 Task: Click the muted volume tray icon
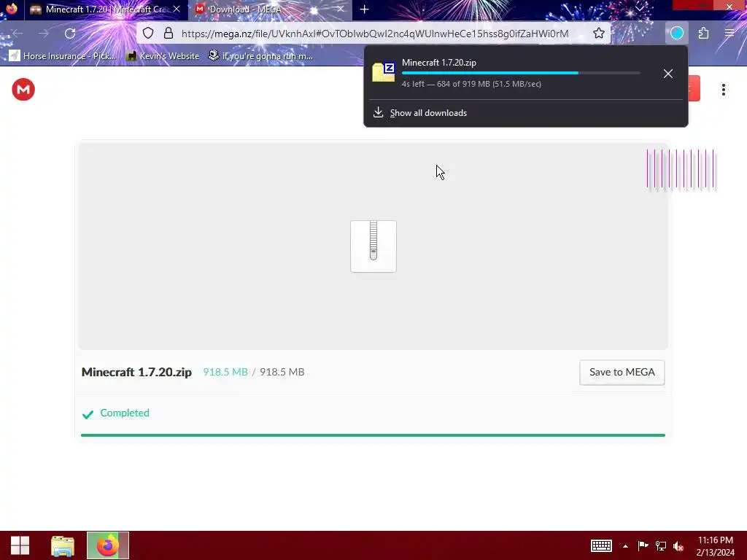coord(678,545)
